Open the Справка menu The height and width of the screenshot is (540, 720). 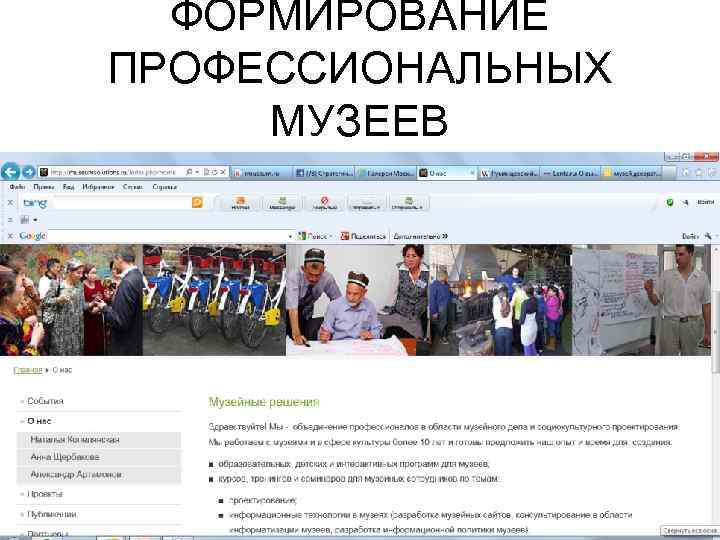pos(164,187)
